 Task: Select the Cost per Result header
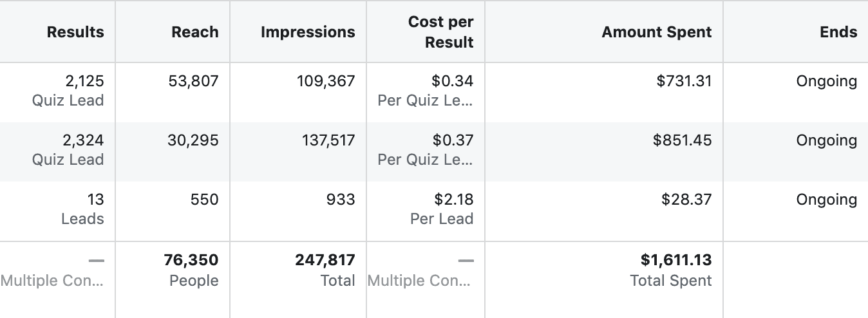coord(440,32)
